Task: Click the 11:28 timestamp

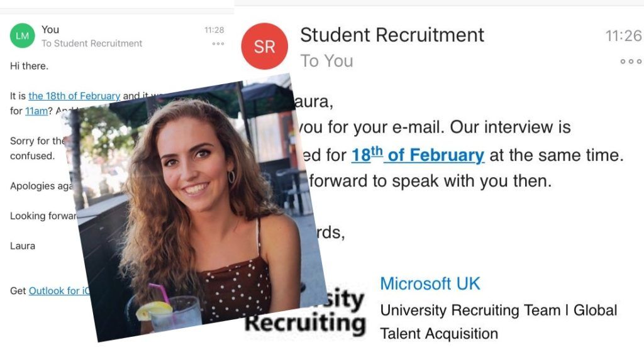Action: (x=214, y=30)
